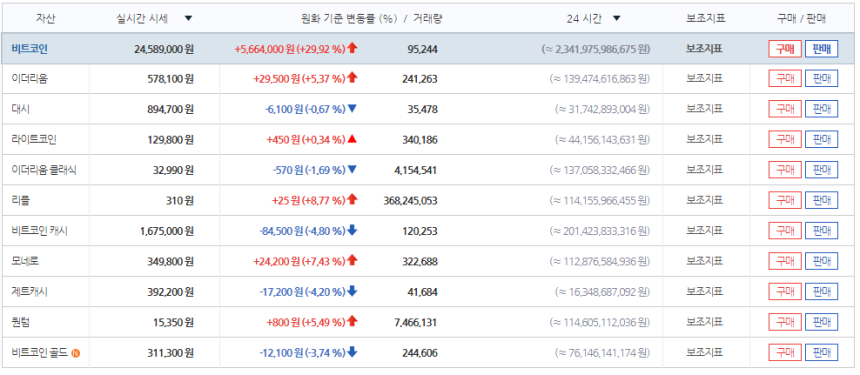Click red up arrow in 리플 row

click(x=352, y=200)
